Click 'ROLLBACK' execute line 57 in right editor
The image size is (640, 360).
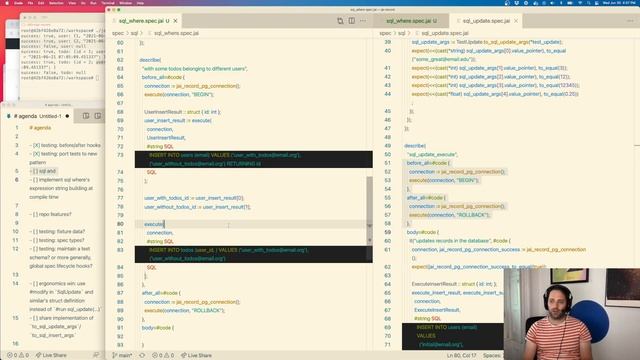pos(450,215)
